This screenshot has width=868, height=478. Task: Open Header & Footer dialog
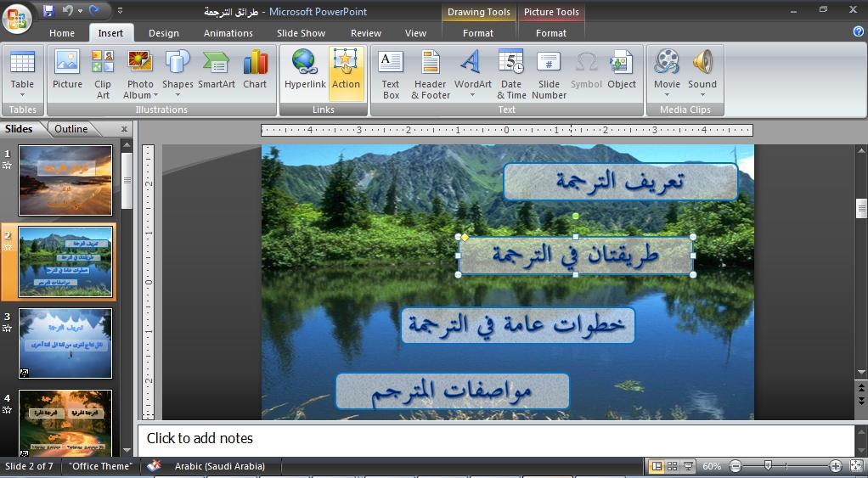click(430, 74)
